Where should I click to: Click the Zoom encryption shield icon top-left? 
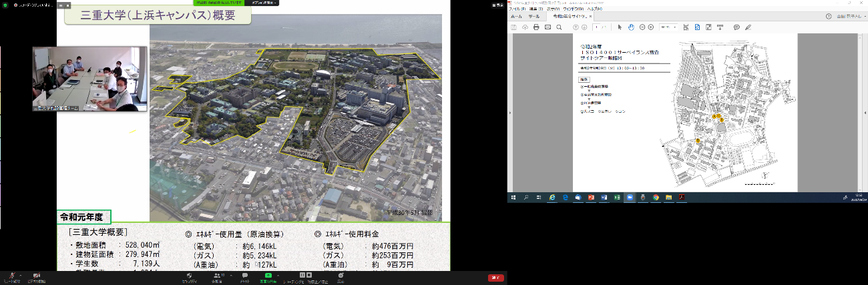(6, 4)
